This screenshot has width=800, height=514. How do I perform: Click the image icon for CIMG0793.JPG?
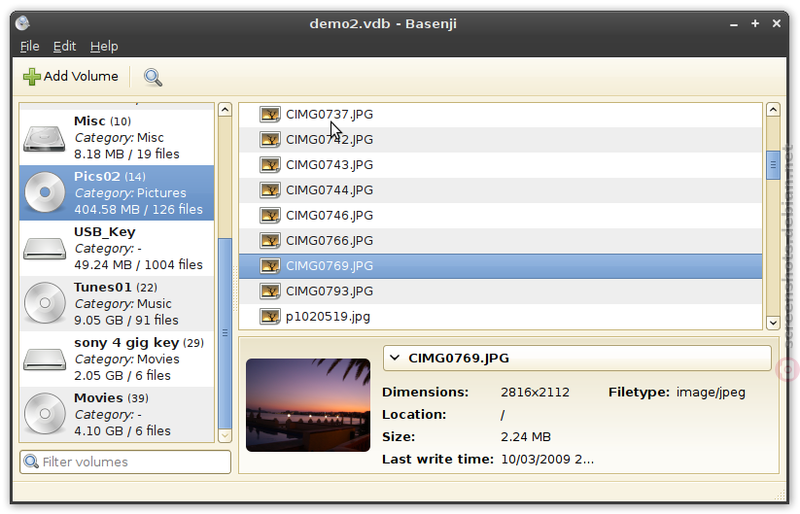(270, 291)
